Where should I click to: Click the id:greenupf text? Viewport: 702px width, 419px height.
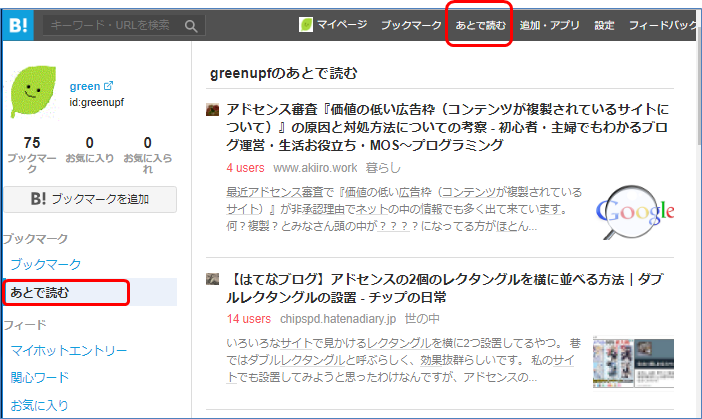(96, 102)
